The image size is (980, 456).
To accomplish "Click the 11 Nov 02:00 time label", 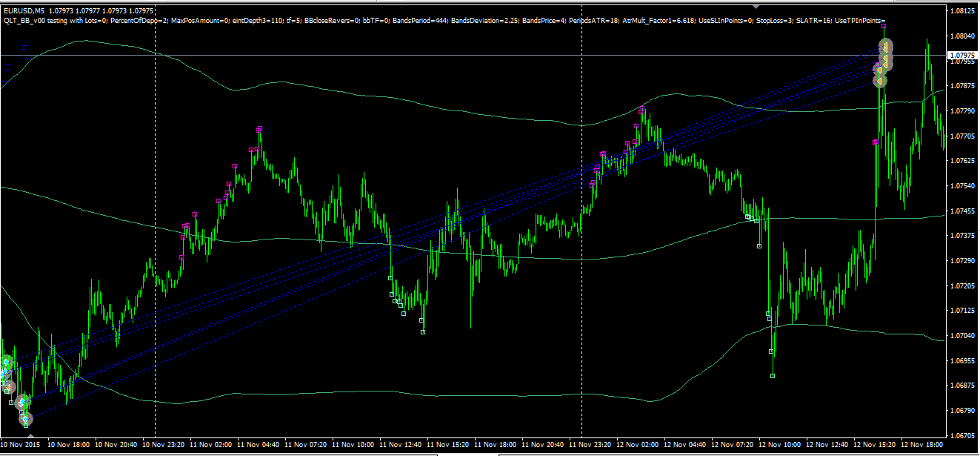I will pos(212,445).
